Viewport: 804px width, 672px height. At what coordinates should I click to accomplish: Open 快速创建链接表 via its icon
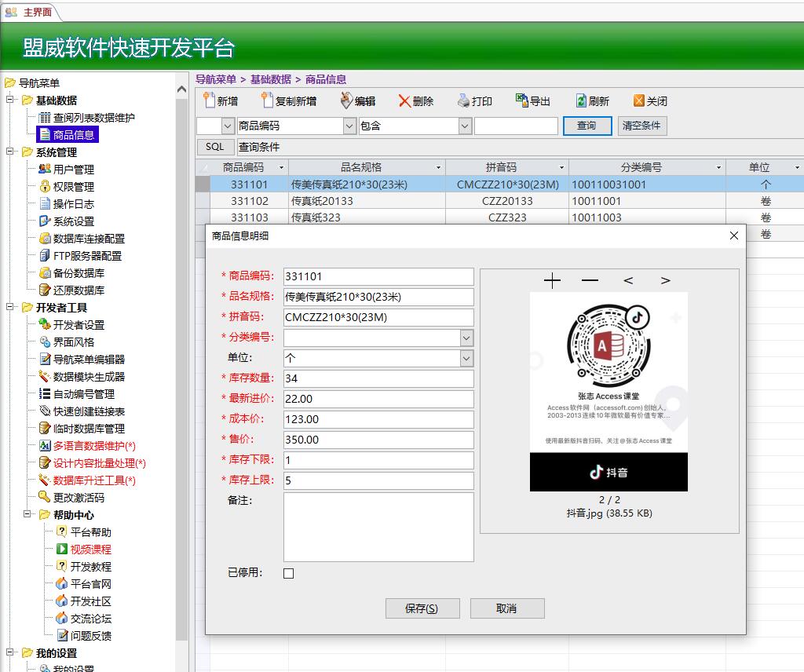(x=45, y=411)
